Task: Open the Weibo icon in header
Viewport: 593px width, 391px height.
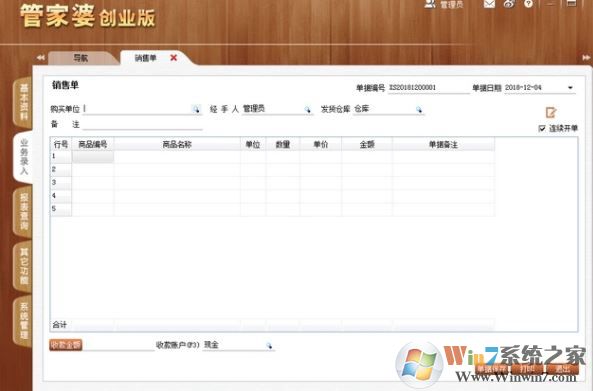Action: pos(509,3)
